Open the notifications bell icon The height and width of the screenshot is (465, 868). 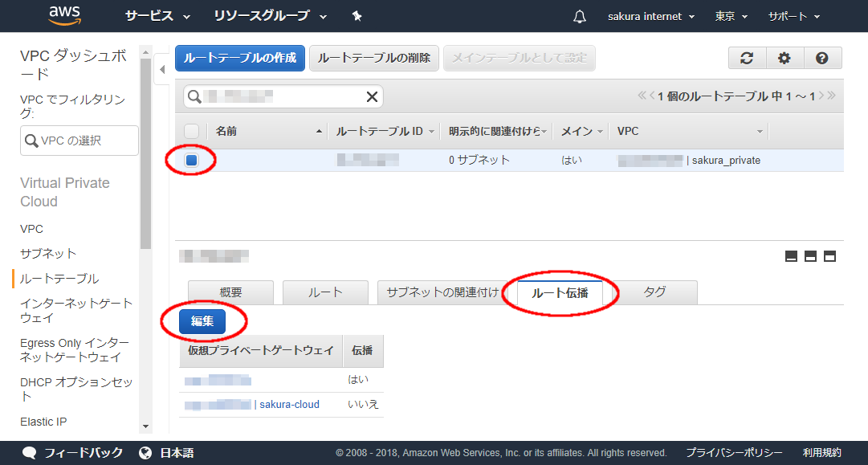pyautogui.click(x=580, y=17)
